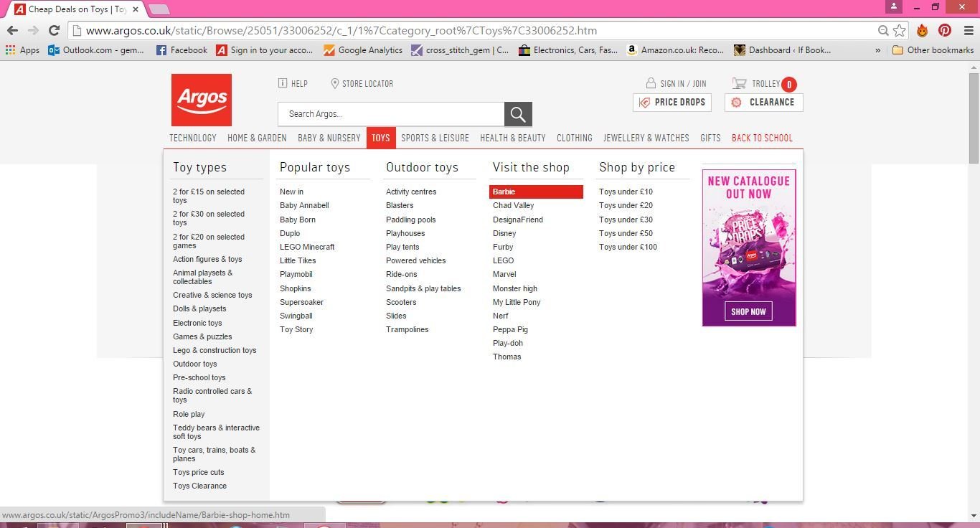Close the Cheap Deals on Toys tab
The image size is (980, 528).
[136, 9]
